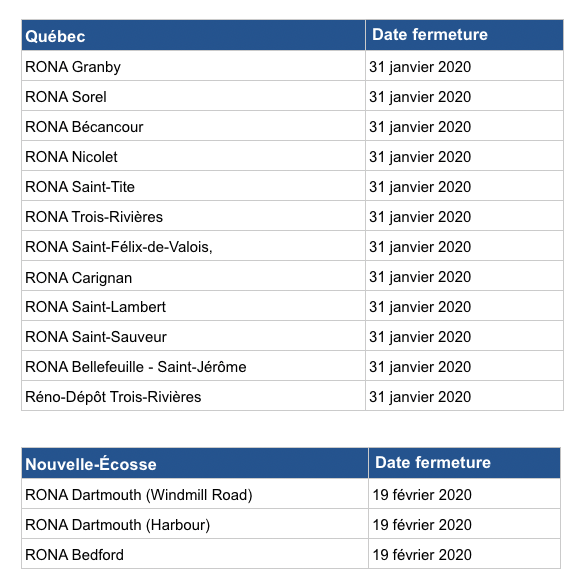Click the RONA Sorel cell
This screenshot has width=584, height=584.
(193, 96)
